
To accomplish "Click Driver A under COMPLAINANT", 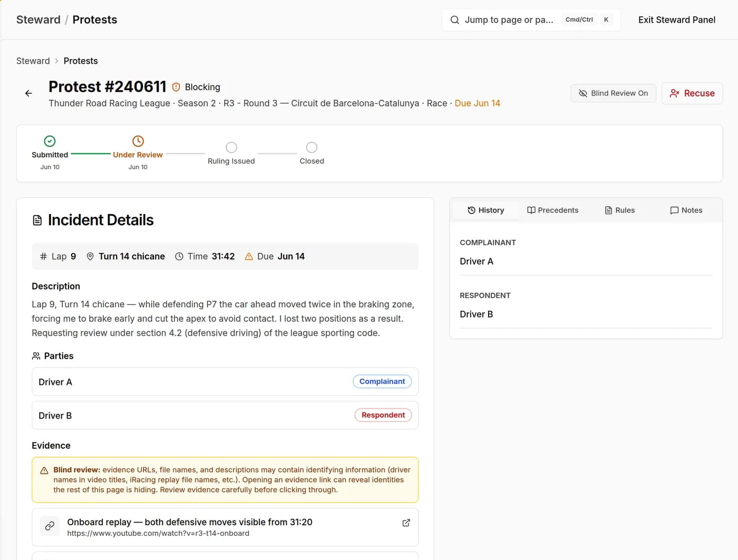I will pyautogui.click(x=477, y=262).
